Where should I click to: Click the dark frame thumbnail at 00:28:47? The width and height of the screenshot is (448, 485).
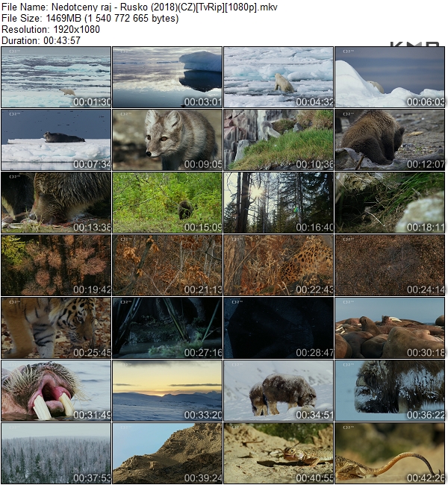pyautogui.click(x=279, y=328)
